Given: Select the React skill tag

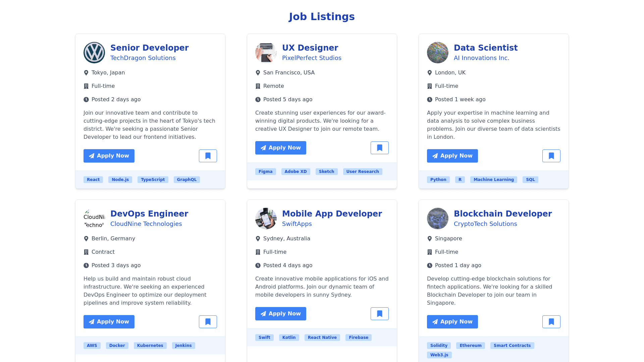Looking at the screenshot, I should pyautogui.click(x=93, y=180).
